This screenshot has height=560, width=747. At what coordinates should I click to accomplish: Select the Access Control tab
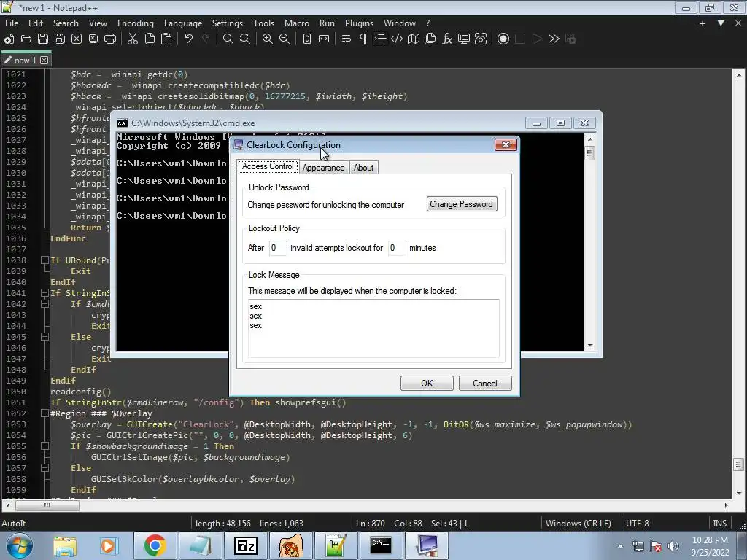coord(268,166)
